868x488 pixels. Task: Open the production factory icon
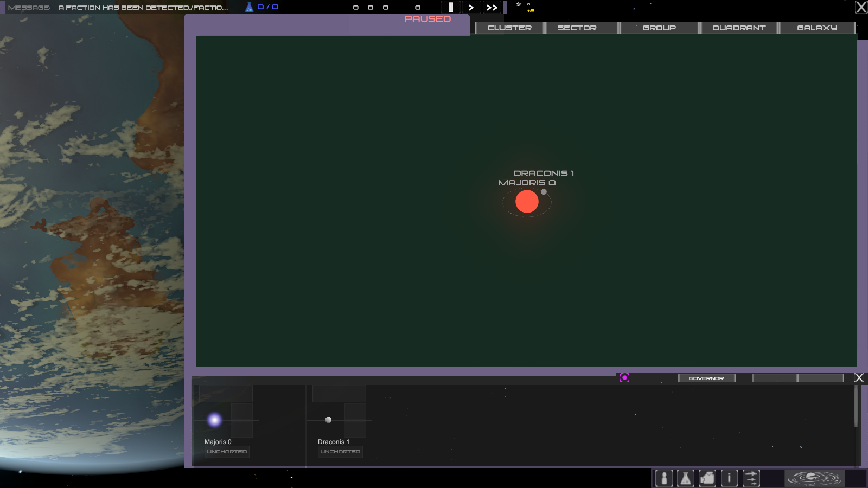coord(707,478)
